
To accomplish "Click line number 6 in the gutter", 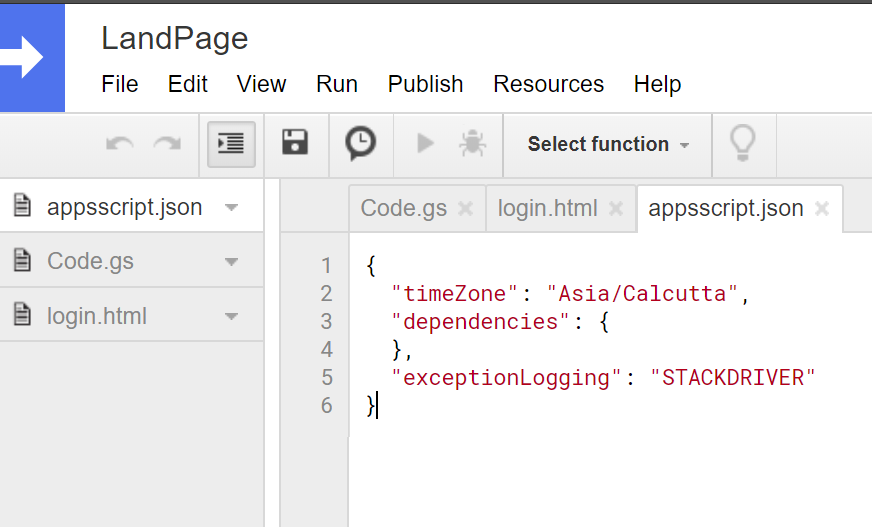I will click(x=326, y=406).
